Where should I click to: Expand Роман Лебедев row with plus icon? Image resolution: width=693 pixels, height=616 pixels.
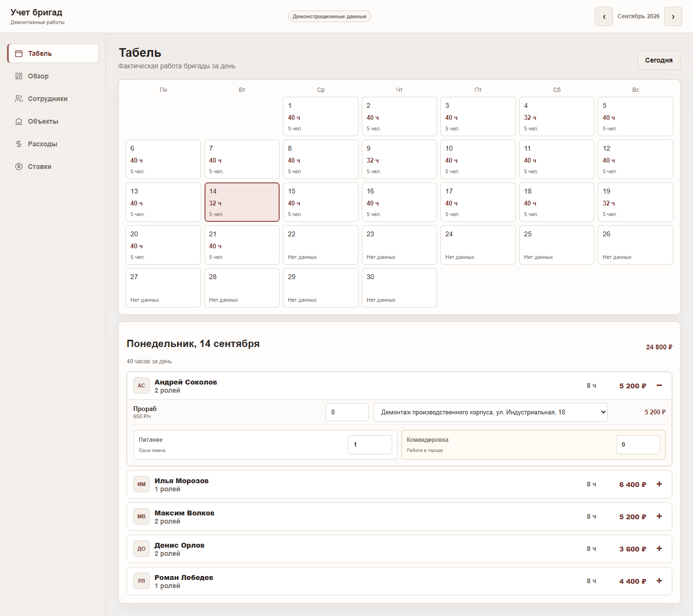pyautogui.click(x=659, y=580)
